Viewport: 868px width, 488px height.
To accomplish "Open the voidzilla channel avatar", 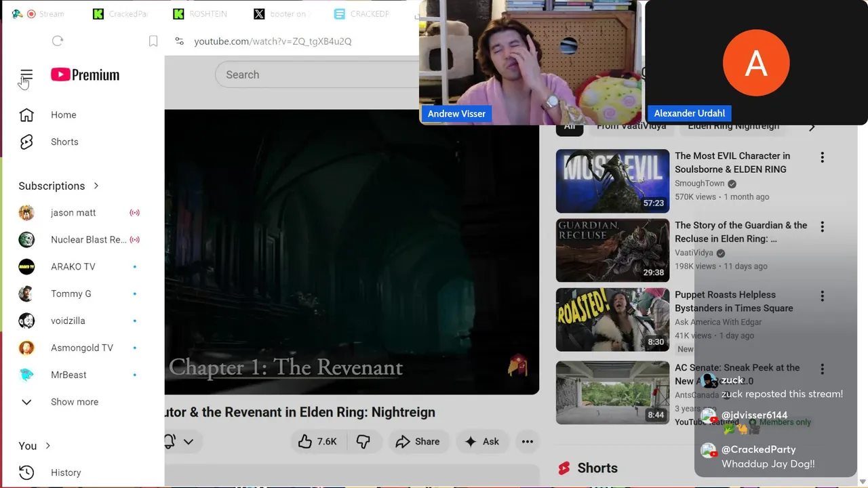I will [26, 321].
